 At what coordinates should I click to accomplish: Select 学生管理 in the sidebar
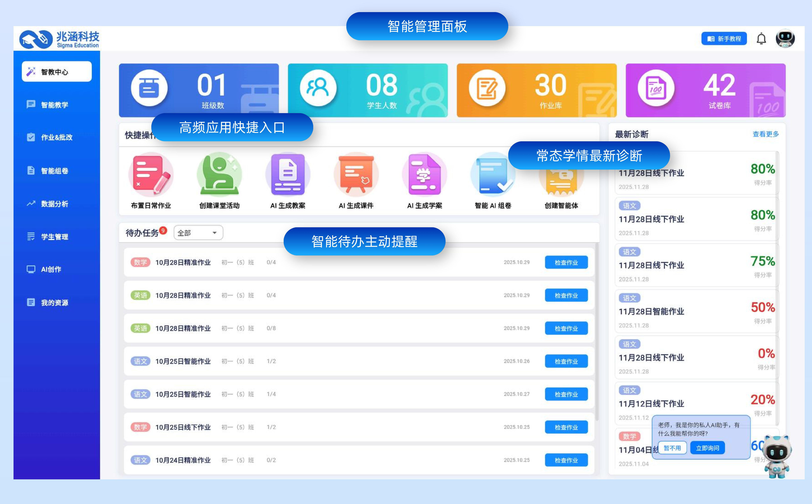[x=53, y=237]
